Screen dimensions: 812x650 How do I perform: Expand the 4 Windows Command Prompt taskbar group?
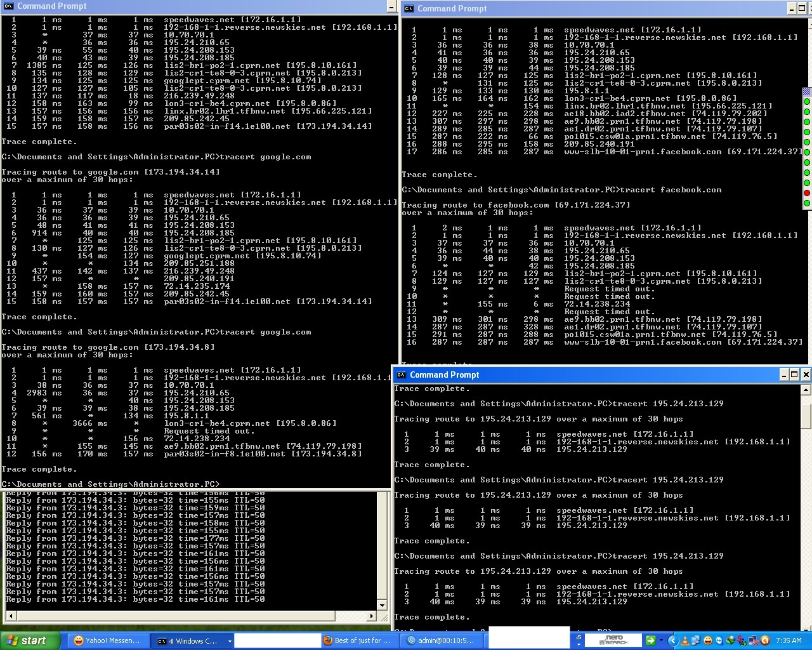tap(192, 640)
